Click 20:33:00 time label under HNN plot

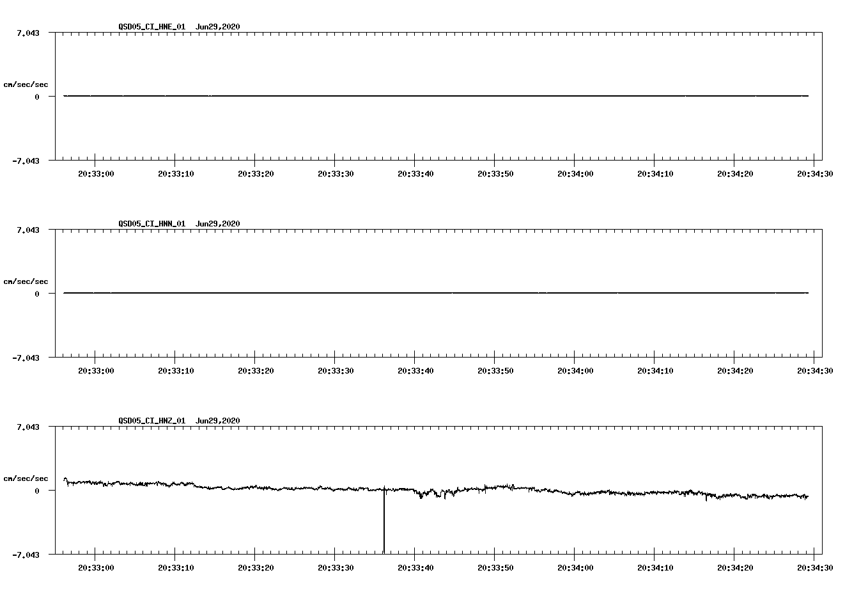tap(96, 370)
